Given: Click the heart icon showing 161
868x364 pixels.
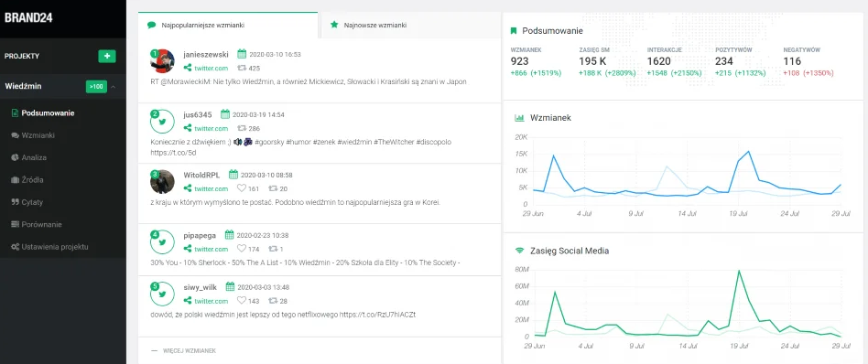Looking at the screenshot, I should click(x=242, y=188).
